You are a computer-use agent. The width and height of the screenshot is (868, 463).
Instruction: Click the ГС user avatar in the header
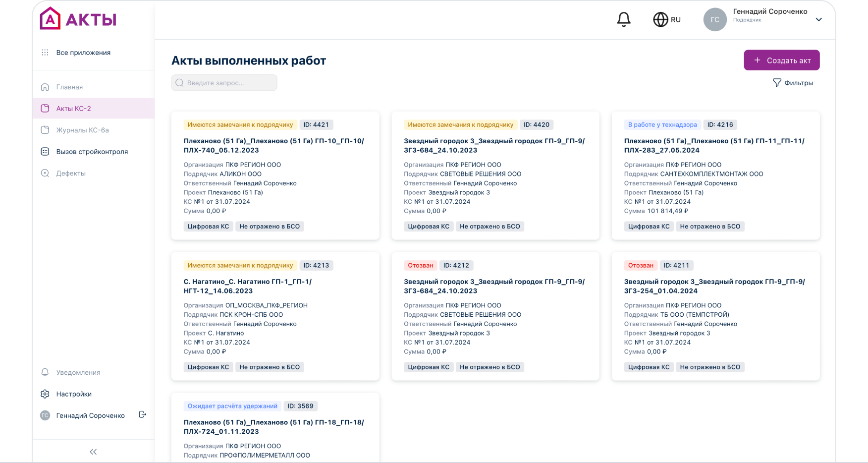(x=715, y=20)
